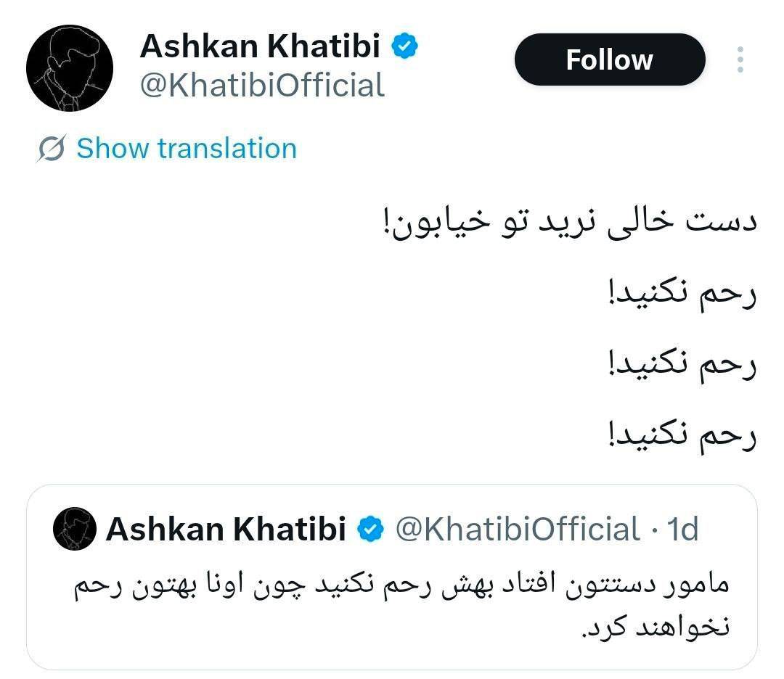Open the more options three-dot menu

(740, 60)
